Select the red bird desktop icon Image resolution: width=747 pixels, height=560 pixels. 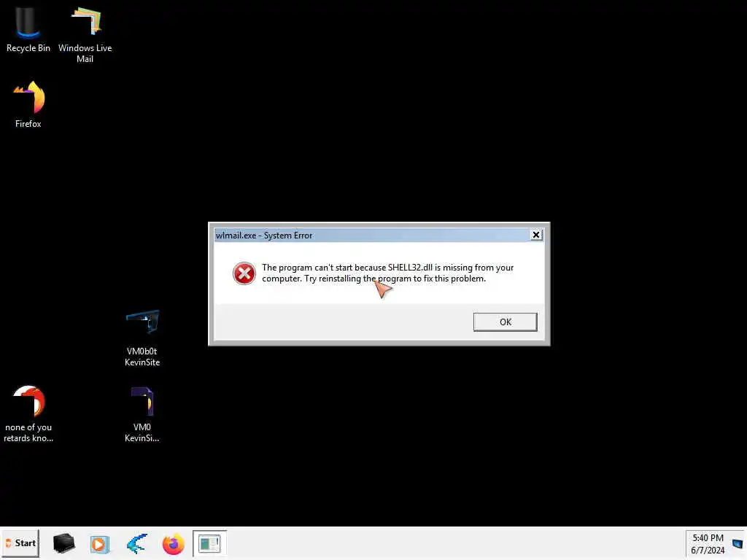click(28, 414)
